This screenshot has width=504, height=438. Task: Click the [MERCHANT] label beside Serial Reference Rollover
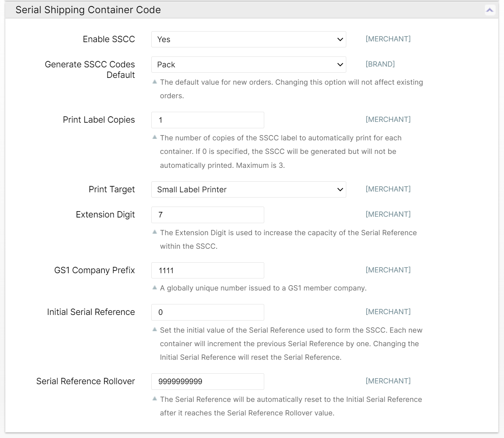coord(388,381)
